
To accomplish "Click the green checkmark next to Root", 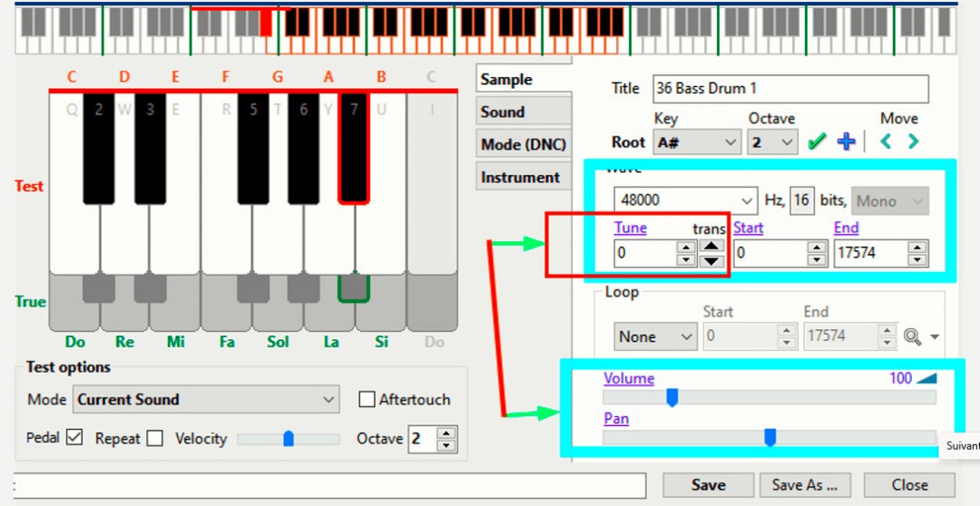I will tap(817, 142).
